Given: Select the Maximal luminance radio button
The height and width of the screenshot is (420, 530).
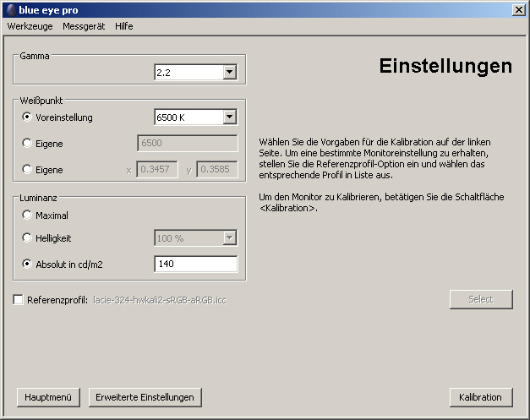Looking at the screenshot, I should 27,215.
